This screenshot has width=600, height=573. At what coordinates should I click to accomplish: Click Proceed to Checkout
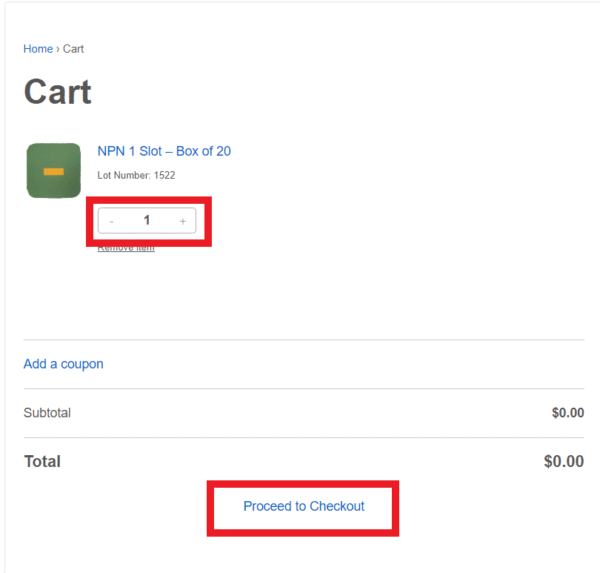click(303, 507)
